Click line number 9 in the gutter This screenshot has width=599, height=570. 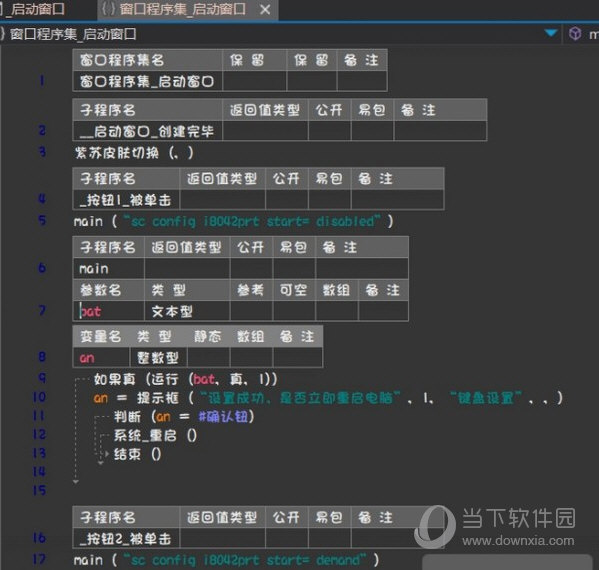[42, 378]
